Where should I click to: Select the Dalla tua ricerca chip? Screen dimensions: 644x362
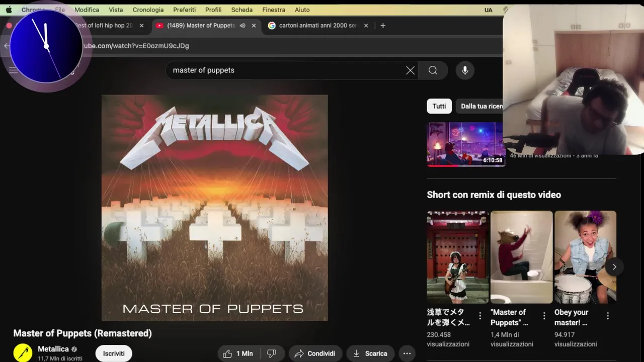(x=480, y=106)
